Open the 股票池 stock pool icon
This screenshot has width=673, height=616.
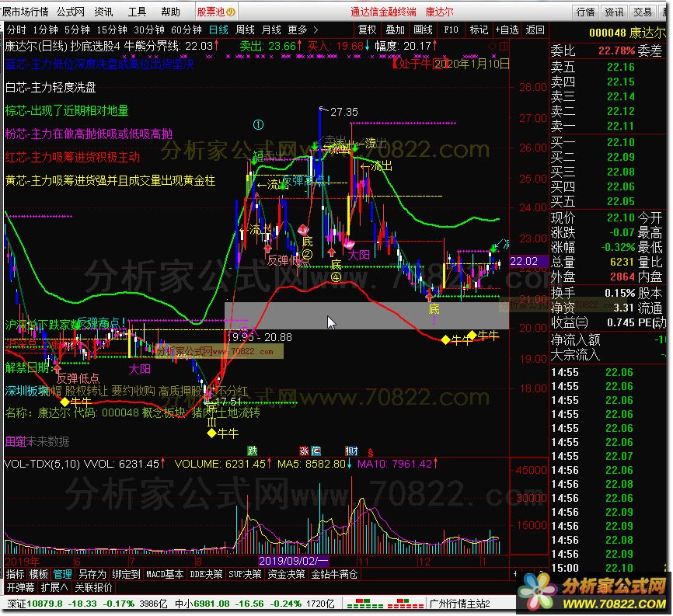216,12
